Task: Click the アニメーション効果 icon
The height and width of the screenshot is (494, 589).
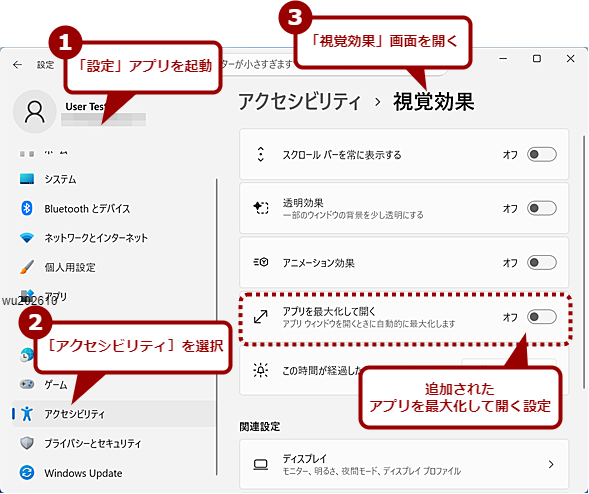Action: tap(261, 262)
